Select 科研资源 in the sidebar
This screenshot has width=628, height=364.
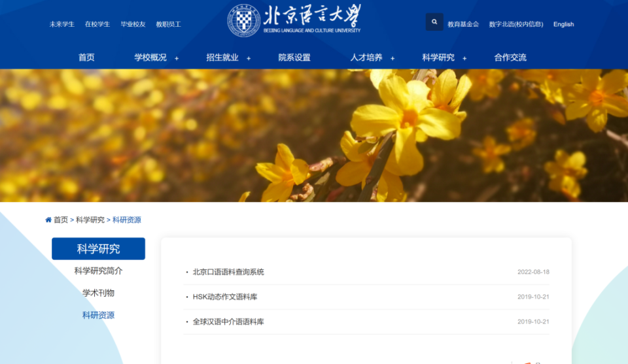(x=99, y=316)
